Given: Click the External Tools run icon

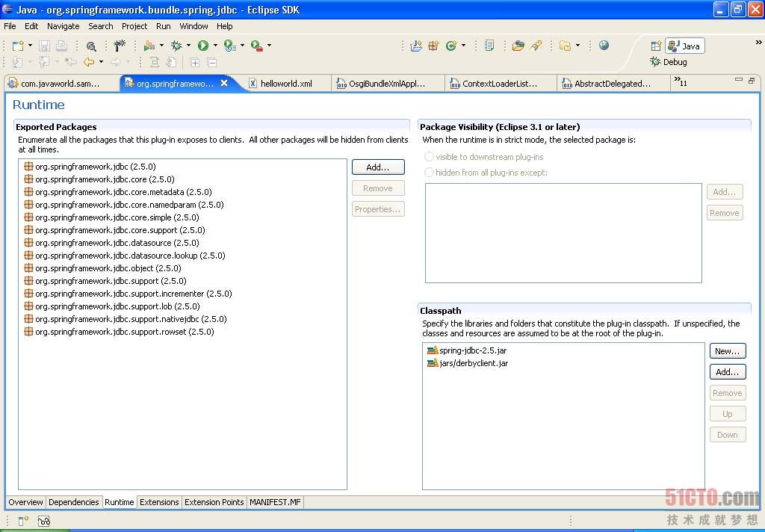Looking at the screenshot, I should tap(257, 46).
